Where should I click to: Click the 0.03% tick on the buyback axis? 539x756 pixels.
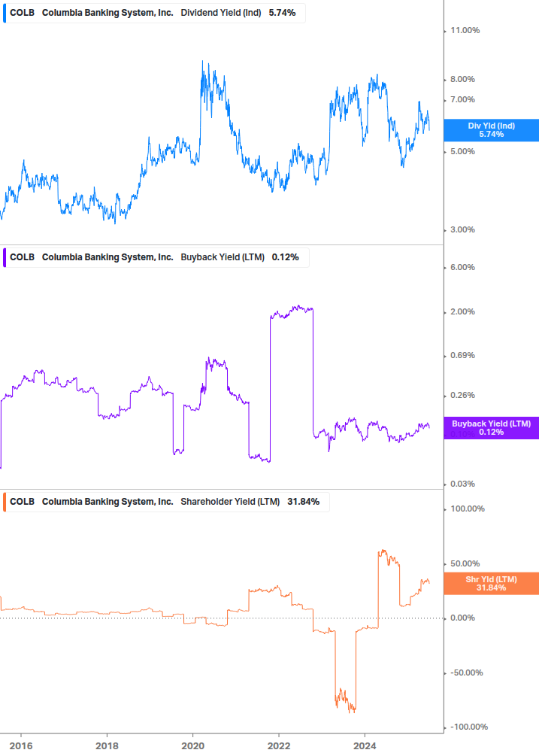[462, 484]
